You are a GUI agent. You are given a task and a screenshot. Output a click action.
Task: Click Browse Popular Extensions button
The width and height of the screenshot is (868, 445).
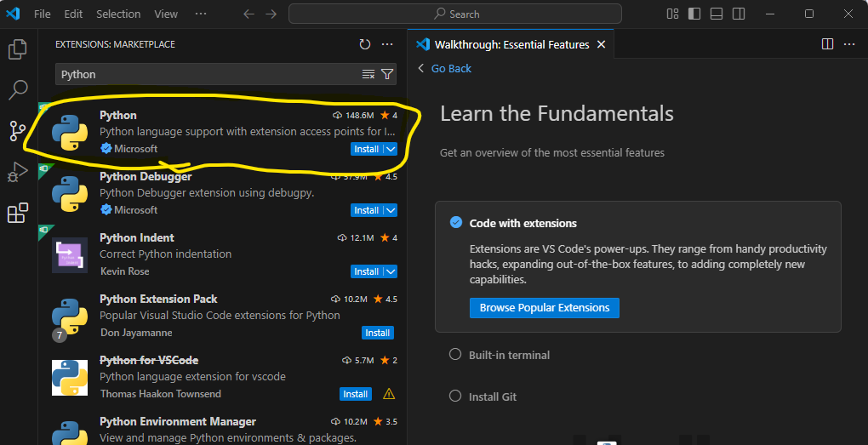click(x=544, y=308)
